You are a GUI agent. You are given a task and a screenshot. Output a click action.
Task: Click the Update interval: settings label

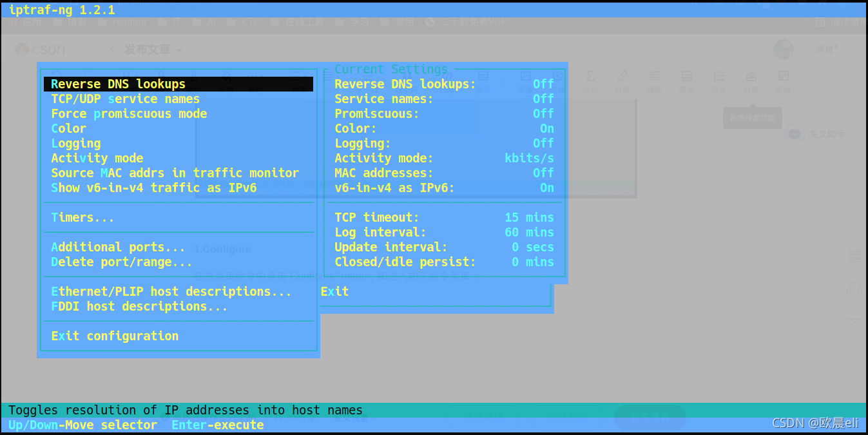391,247
